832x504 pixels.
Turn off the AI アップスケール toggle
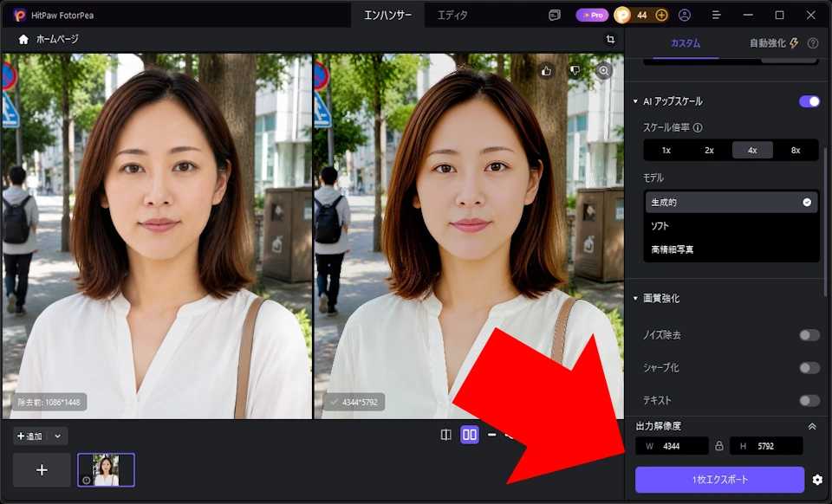coord(809,101)
